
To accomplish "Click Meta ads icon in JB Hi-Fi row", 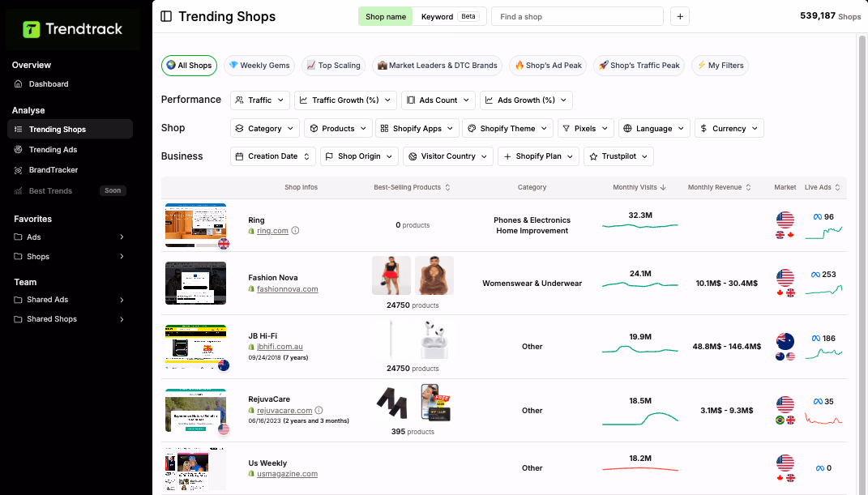I will tap(816, 338).
